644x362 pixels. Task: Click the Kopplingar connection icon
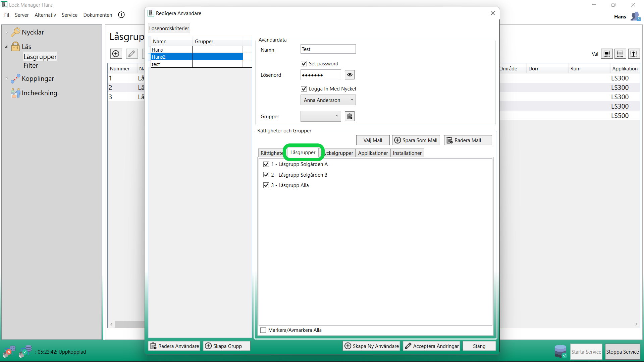(x=15, y=78)
